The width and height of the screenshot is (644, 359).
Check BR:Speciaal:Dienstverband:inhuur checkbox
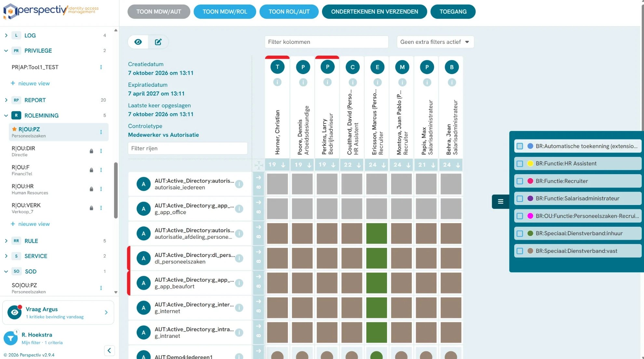(x=520, y=234)
